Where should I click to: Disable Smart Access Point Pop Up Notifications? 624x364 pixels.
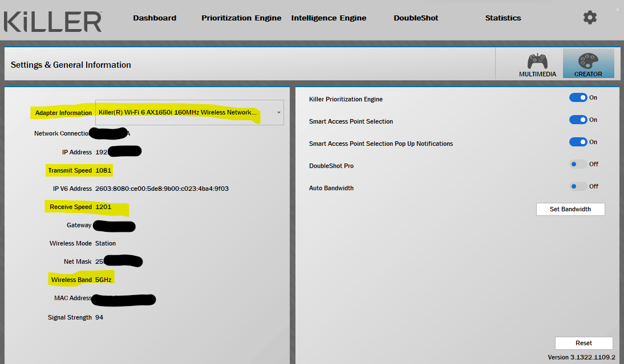pos(578,142)
